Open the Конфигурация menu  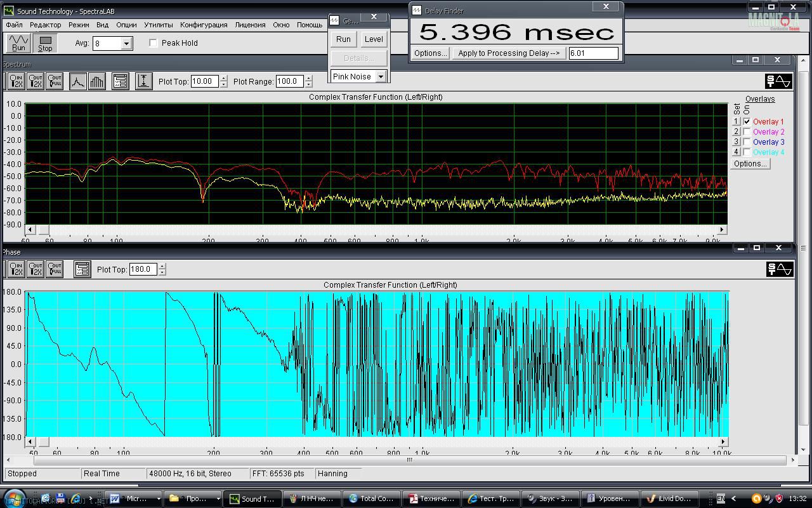click(x=204, y=25)
